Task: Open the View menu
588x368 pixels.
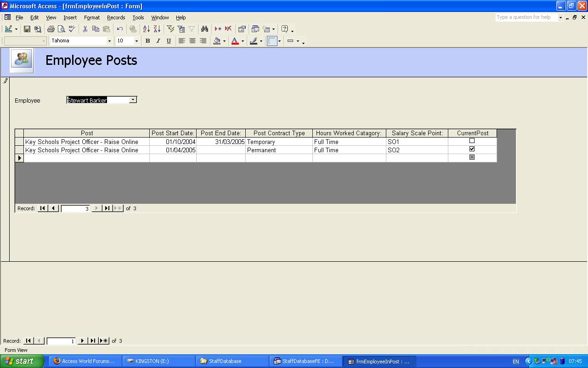Action: click(51, 17)
